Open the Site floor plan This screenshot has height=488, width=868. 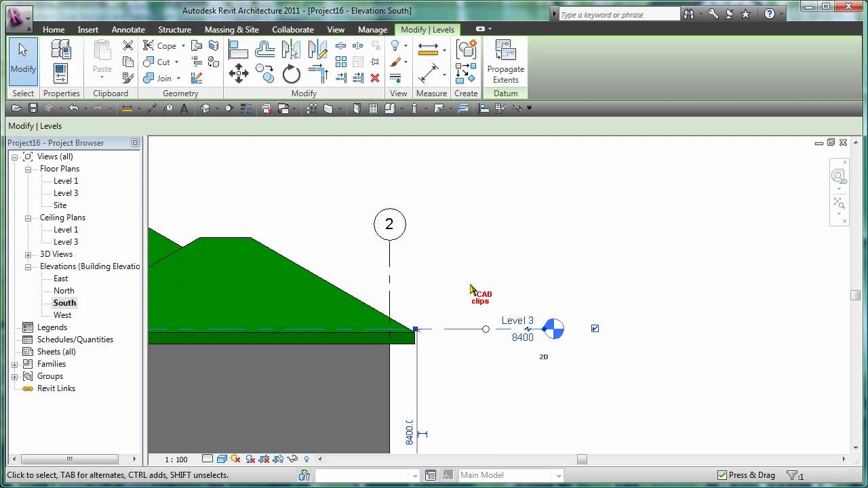click(60, 205)
